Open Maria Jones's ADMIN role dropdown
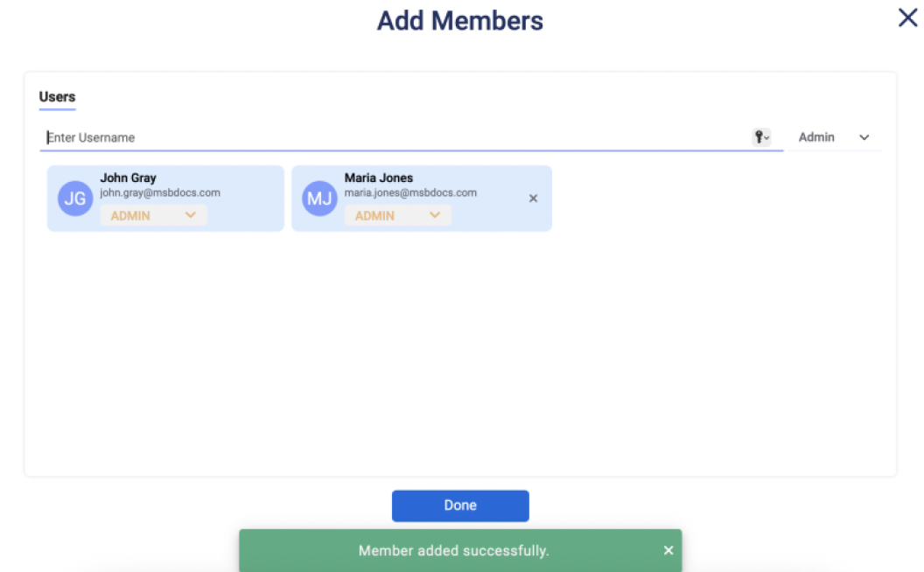Screen dimensions: 924x572 (397, 215)
